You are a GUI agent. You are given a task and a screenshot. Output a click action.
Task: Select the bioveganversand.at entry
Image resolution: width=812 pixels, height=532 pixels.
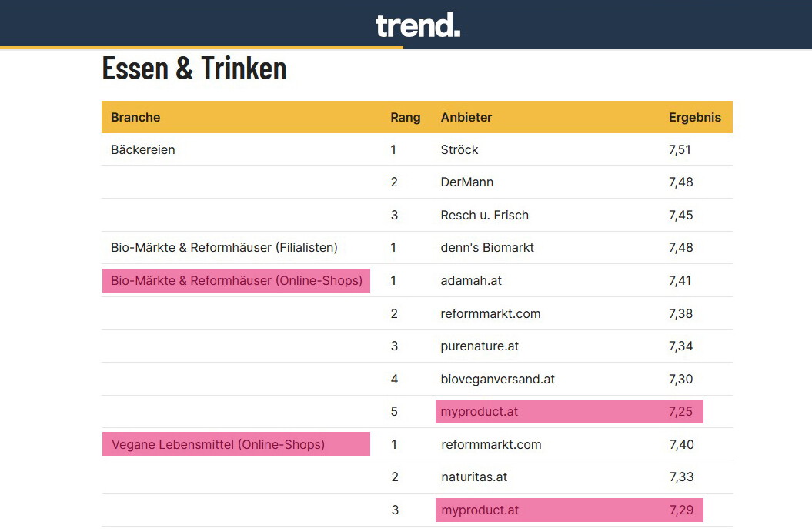(x=498, y=380)
